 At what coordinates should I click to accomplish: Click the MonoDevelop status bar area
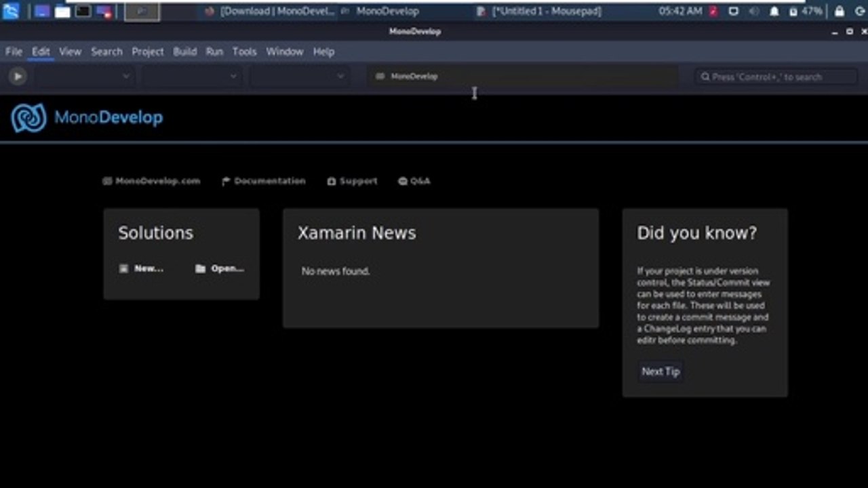pos(523,77)
